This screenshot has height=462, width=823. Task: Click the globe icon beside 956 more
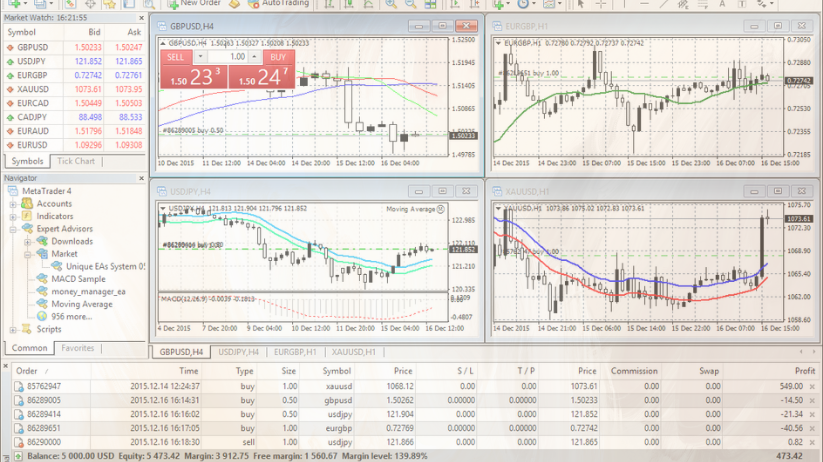point(41,317)
